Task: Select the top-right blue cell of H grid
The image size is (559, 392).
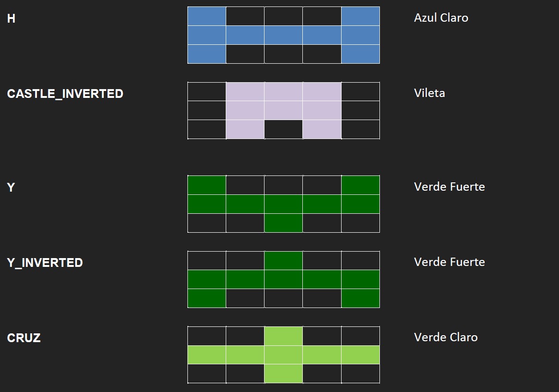Action: click(361, 16)
